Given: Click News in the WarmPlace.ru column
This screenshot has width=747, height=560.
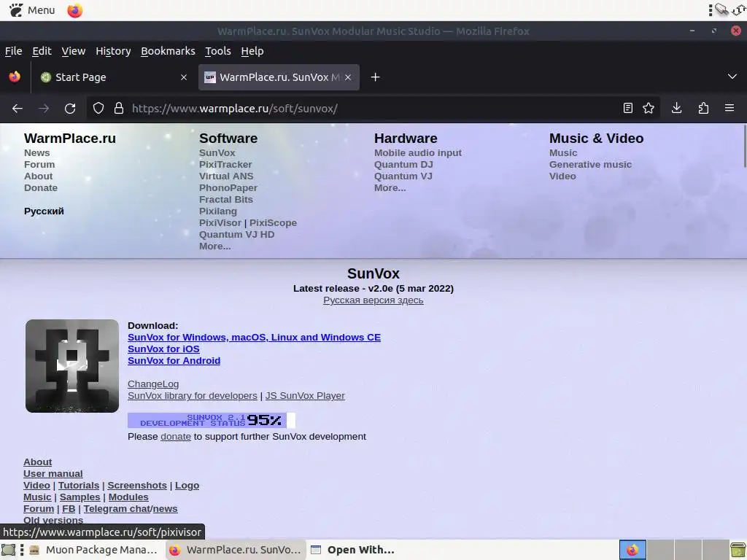Looking at the screenshot, I should (36, 153).
